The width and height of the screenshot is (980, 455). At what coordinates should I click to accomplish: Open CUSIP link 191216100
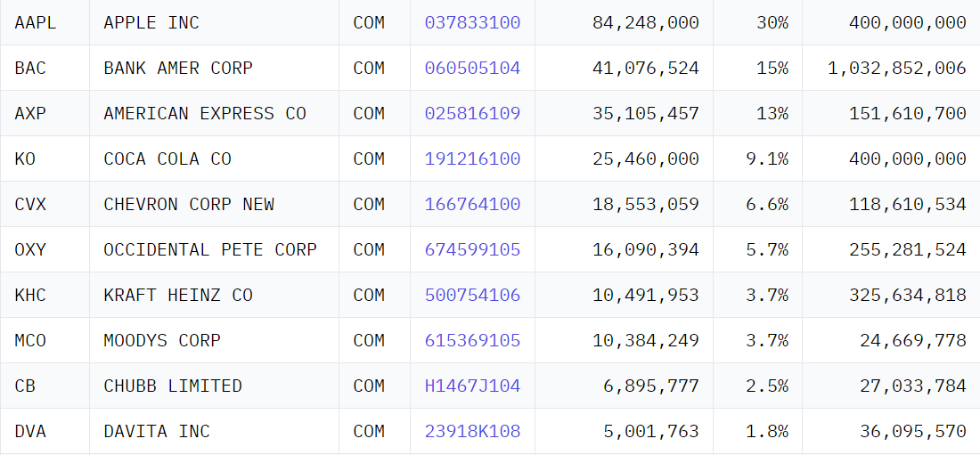point(472,158)
